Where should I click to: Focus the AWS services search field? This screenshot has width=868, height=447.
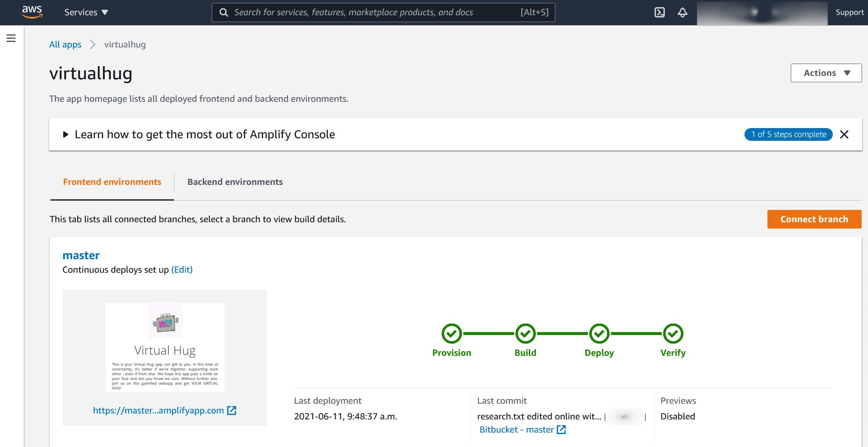pos(383,12)
